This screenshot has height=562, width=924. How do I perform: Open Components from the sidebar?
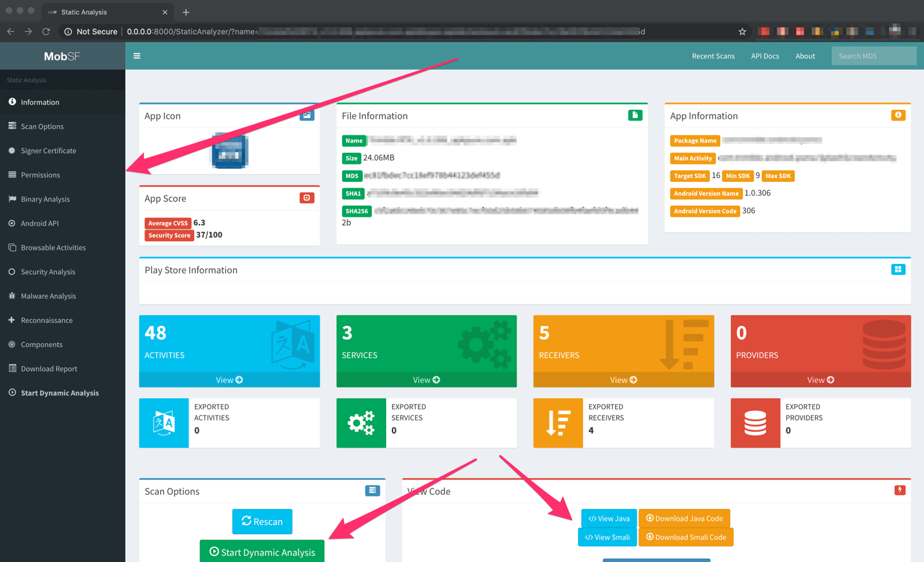(40, 344)
